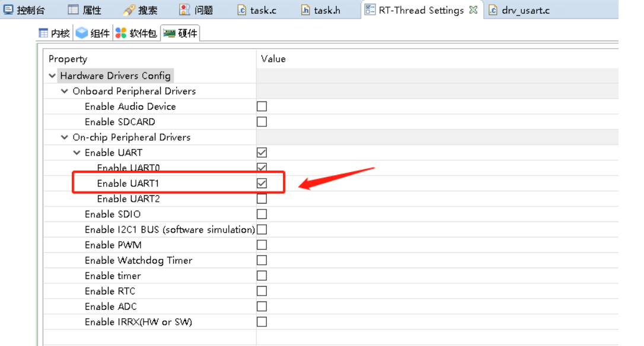The image size is (644, 346).
Task: Select the Enable ADC label
Action: tap(110, 306)
